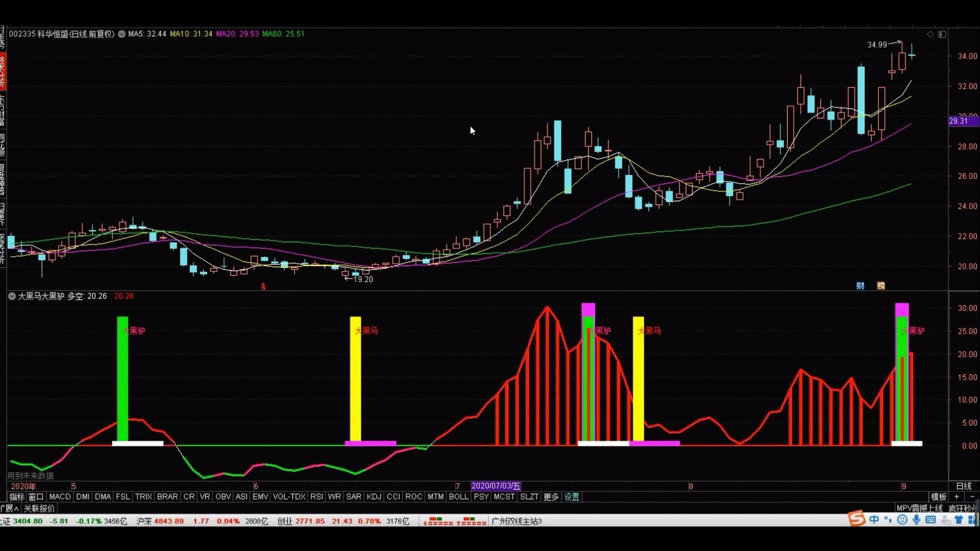Choose the SAR indicator
Image resolution: width=980 pixels, height=551 pixels.
coord(354,496)
